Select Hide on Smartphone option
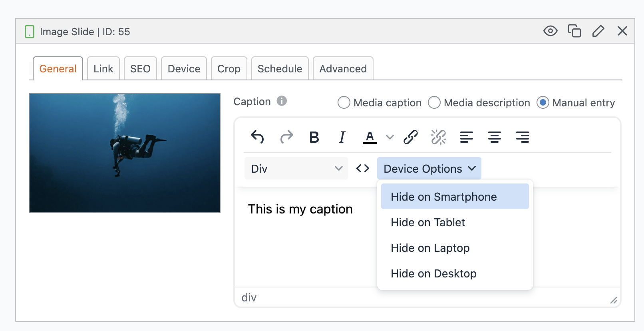Image resolution: width=644 pixels, height=331 pixels. (x=443, y=197)
